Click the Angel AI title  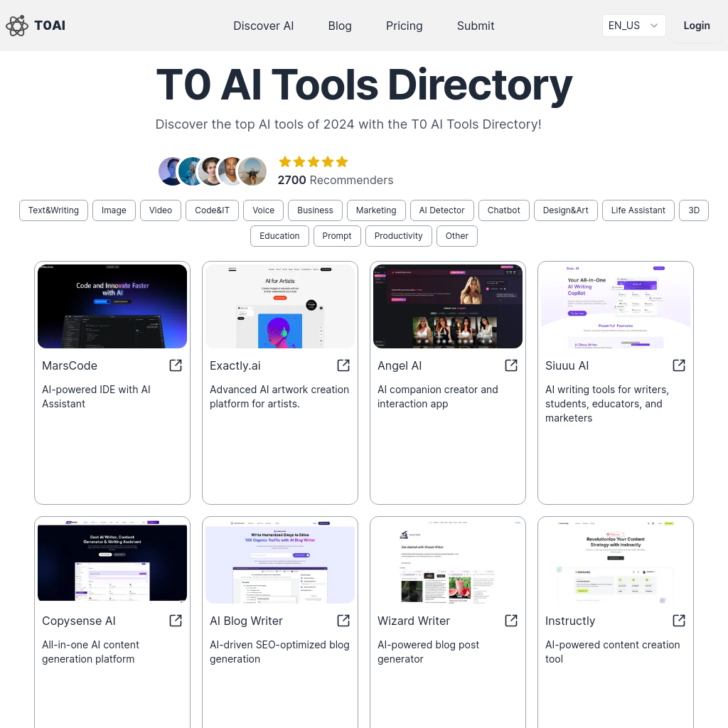[400, 366]
